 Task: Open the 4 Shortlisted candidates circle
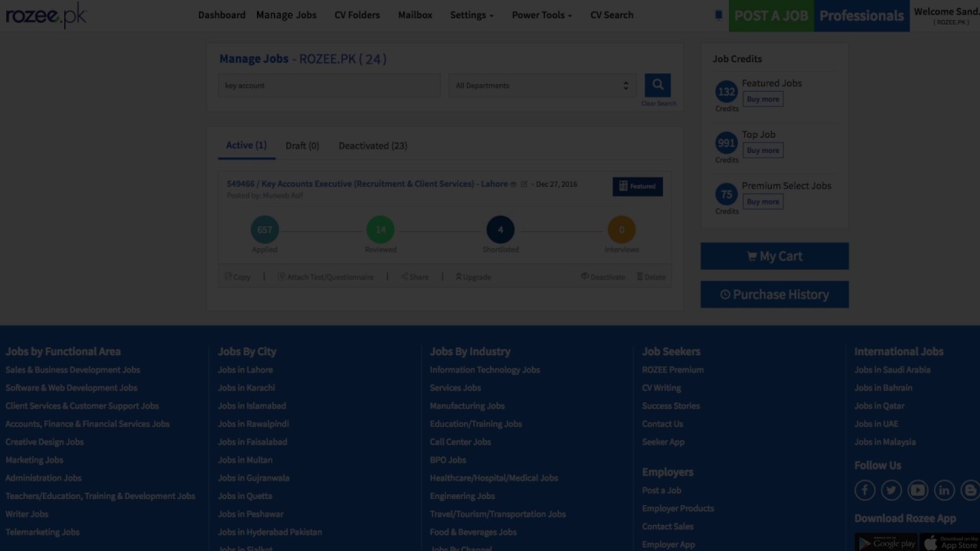click(501, 230)
